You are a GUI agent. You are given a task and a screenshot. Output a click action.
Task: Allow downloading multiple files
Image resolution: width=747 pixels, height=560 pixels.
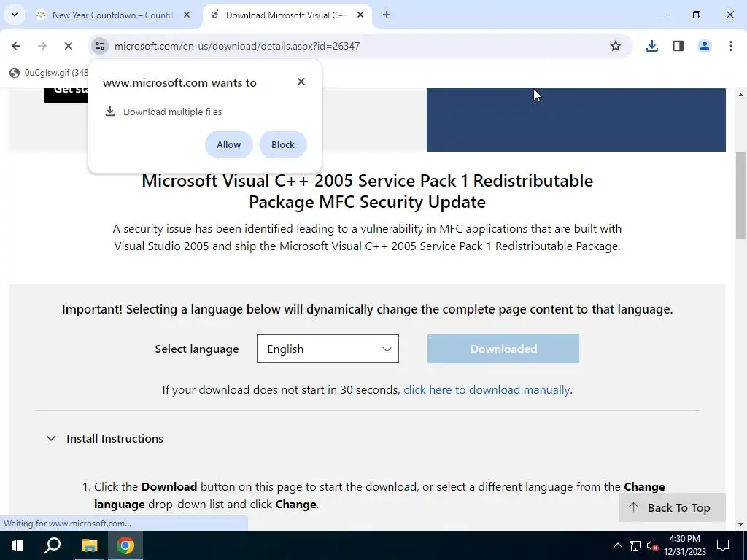228,145
